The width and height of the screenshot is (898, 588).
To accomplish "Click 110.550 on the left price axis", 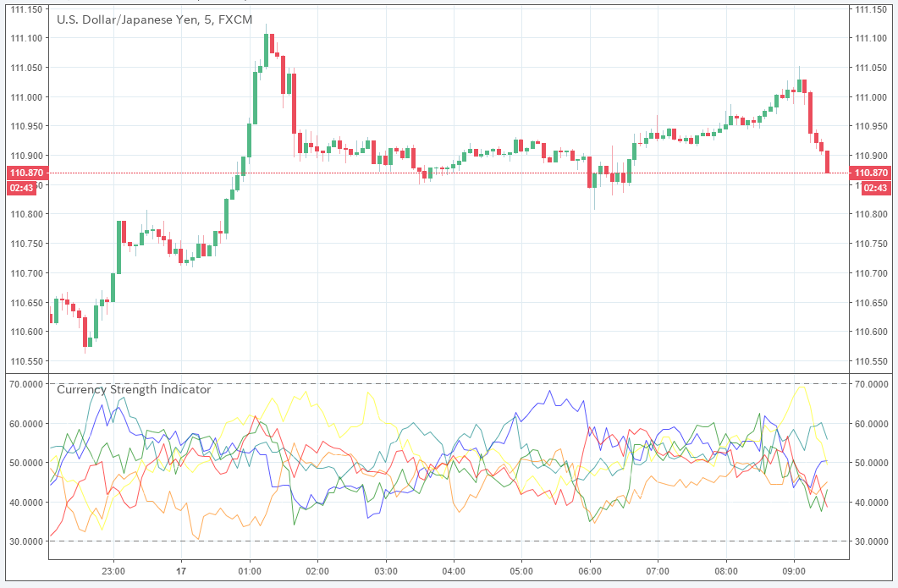I will coord(26,361).
